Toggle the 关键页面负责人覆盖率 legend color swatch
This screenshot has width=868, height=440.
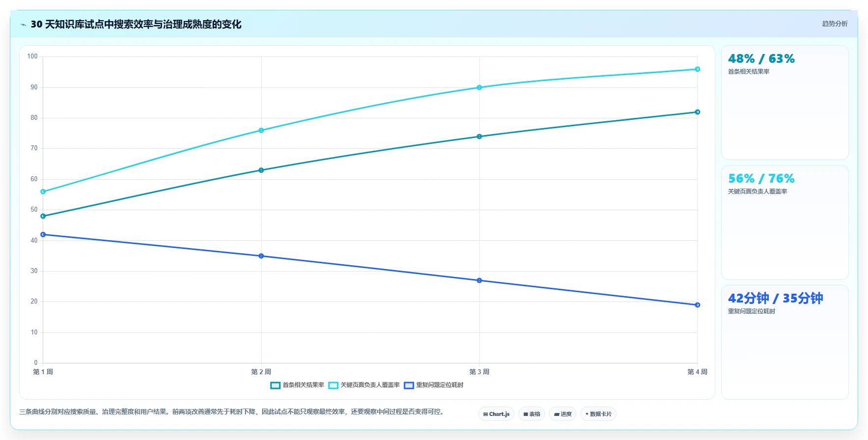tap(333, 385)
